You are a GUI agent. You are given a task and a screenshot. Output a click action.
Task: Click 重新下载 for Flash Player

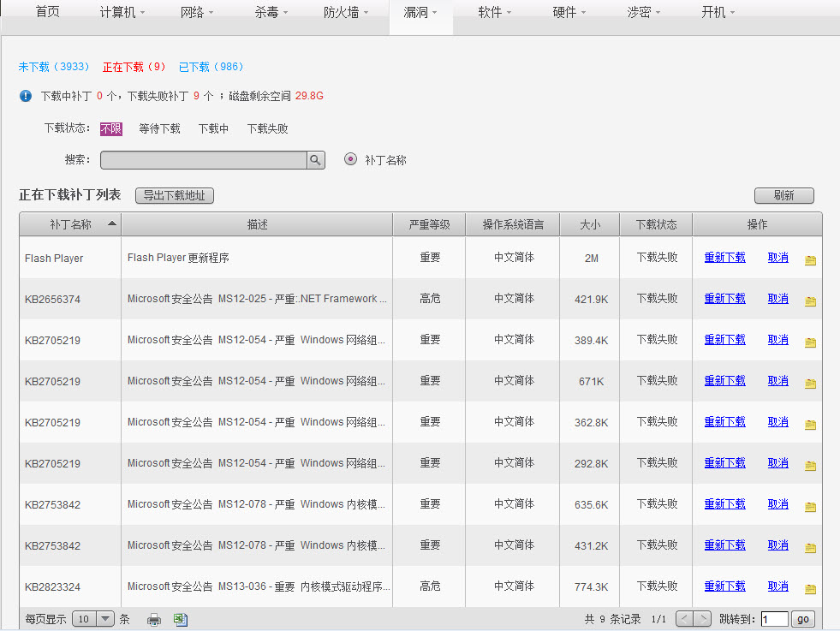(x=724, y=257)
